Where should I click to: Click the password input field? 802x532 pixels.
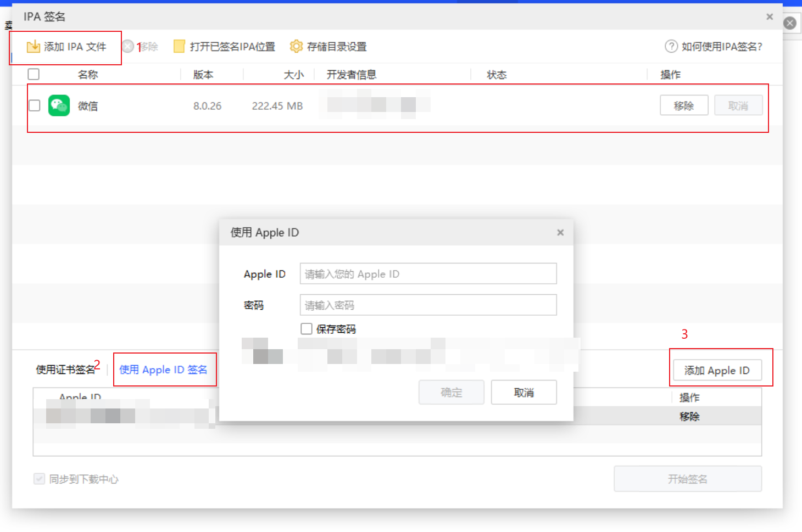428,305
